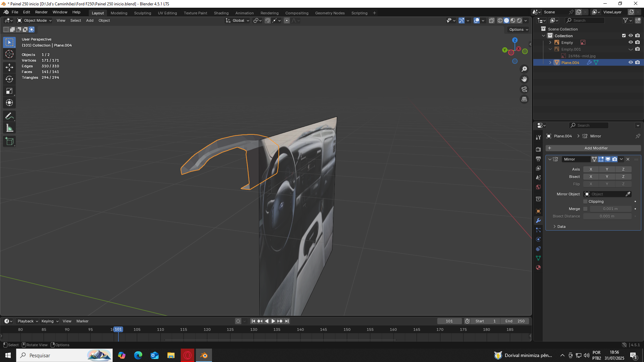Toggle camera view button in viewport
Screen dimensions: 644x362
[x=524, y=89]
